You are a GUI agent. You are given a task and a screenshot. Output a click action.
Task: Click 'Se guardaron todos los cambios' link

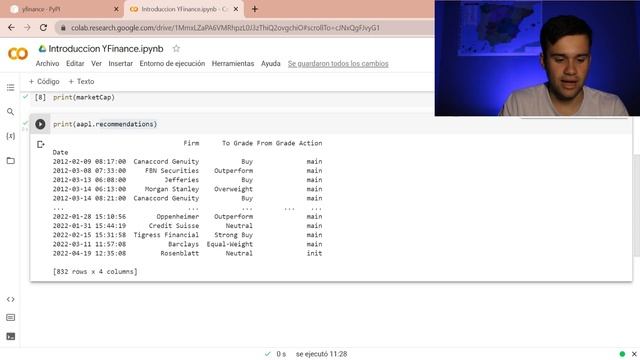click(x=338, y=64)
